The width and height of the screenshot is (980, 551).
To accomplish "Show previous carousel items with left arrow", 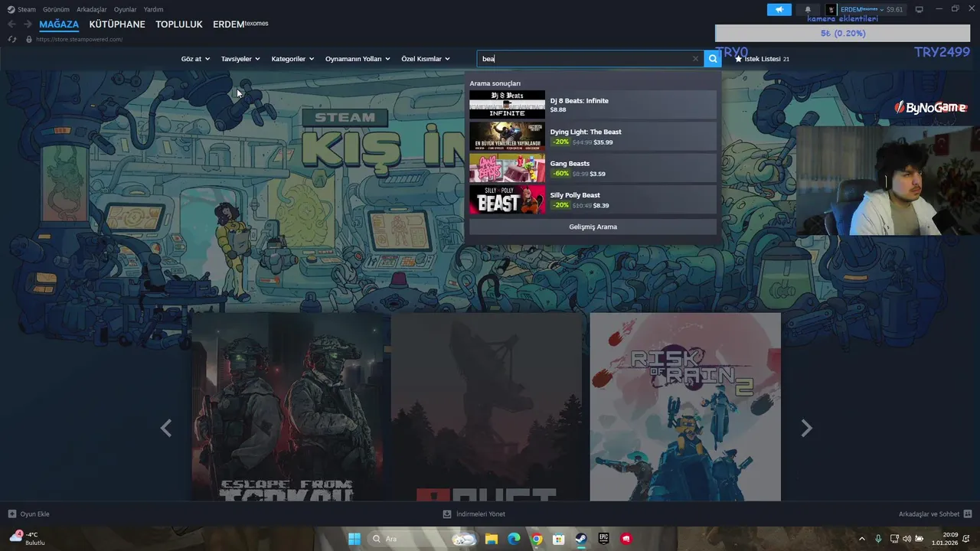I will tap(166, 428).
